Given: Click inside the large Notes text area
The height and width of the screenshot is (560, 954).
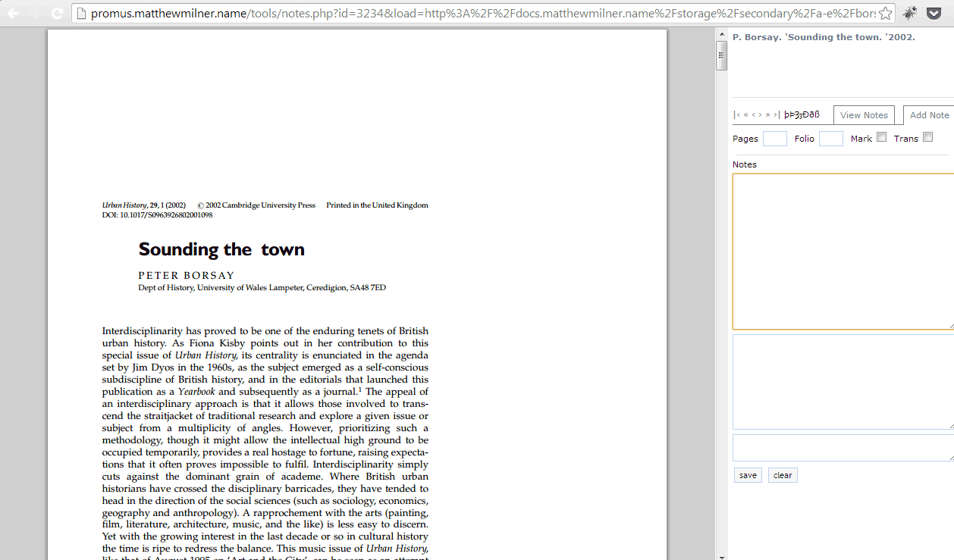Looking at the screenshot, I should coord(843,252).
